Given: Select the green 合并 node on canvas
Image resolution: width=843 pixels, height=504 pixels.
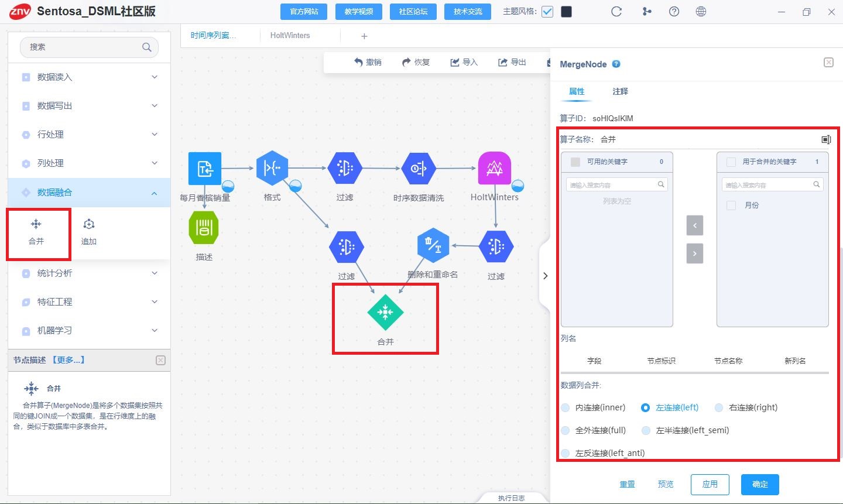Looking at the screenshot, I should [x=385, y=313].
